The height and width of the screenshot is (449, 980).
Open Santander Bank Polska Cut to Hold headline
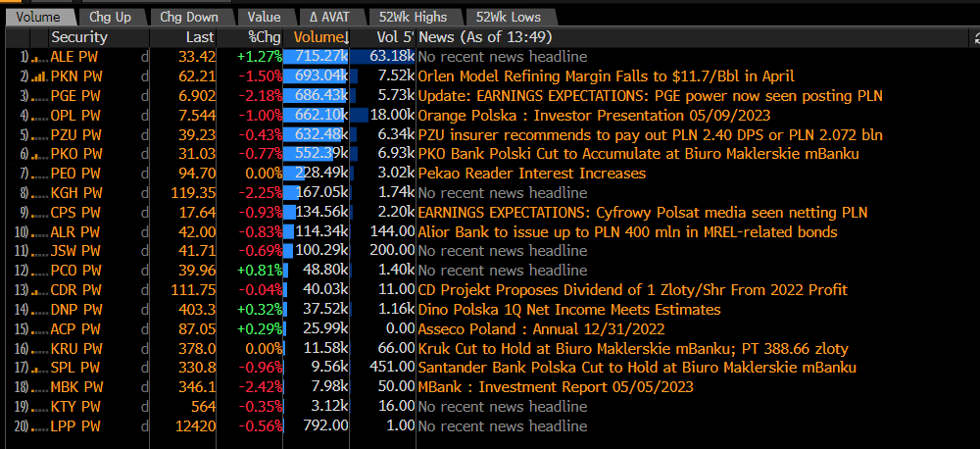pos(637,369)
